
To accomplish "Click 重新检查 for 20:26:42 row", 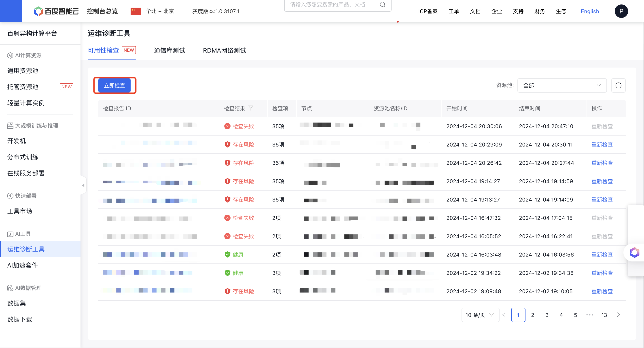I will [x=602, y=163].
